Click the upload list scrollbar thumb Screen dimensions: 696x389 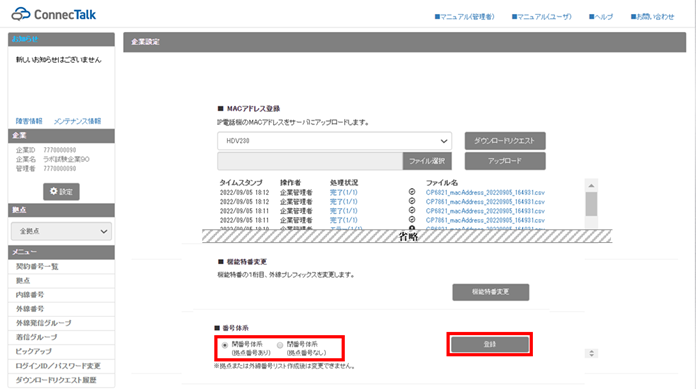(x=591, y=204)
